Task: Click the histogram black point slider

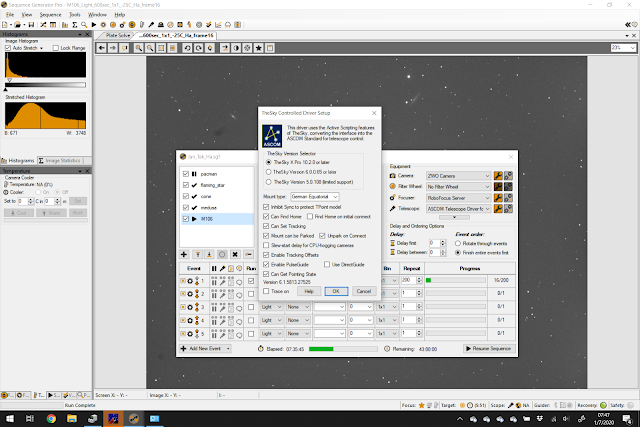Action: [x=6, y=89]
